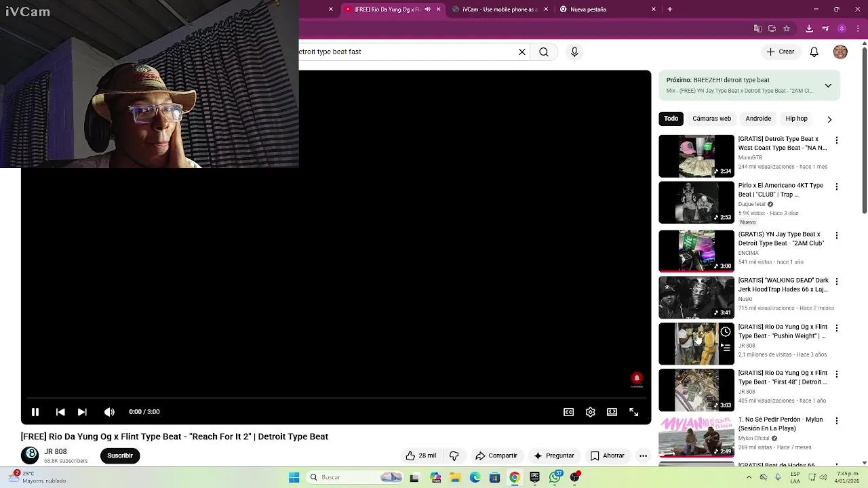The width and height of the screenshot is (868, 488).
Task: Open YouTube notifications bell
Action: click(814, 52)
